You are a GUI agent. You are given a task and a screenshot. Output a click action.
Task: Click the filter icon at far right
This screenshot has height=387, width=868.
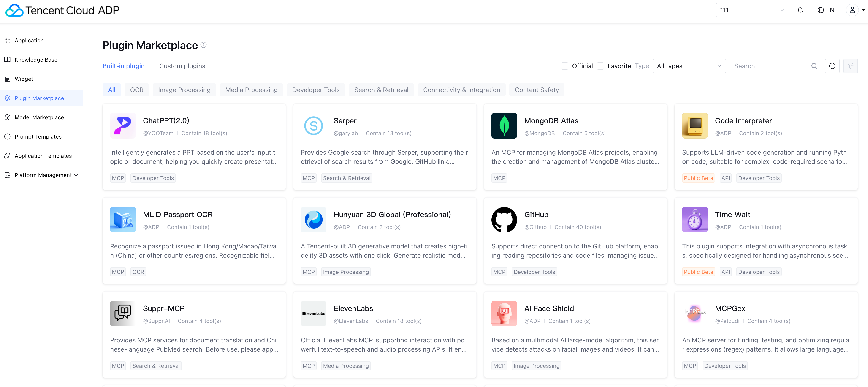coord(850,66)
